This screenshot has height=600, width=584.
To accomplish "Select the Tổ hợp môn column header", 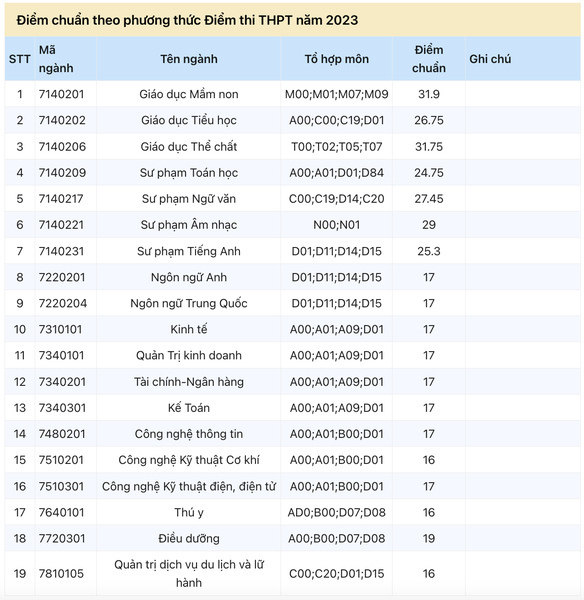I will click(337, 59).
